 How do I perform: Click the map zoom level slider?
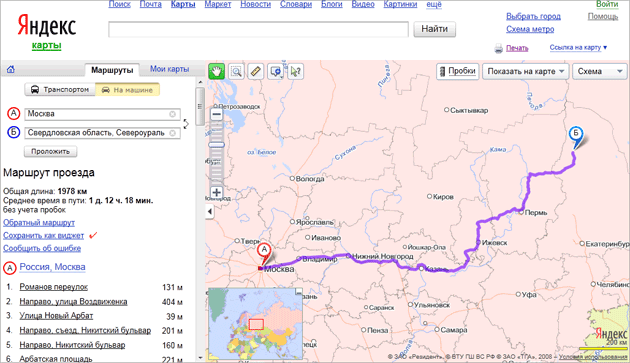(216, 144)
